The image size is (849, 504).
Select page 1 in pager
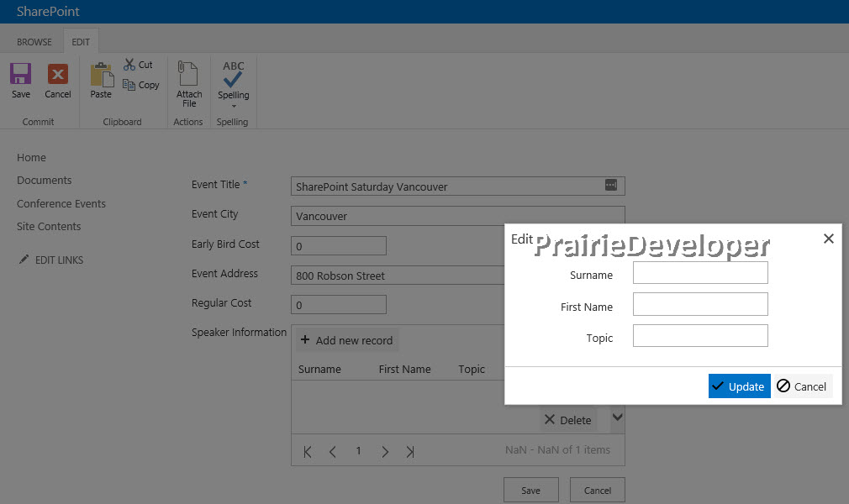click(x=358, y=450)
